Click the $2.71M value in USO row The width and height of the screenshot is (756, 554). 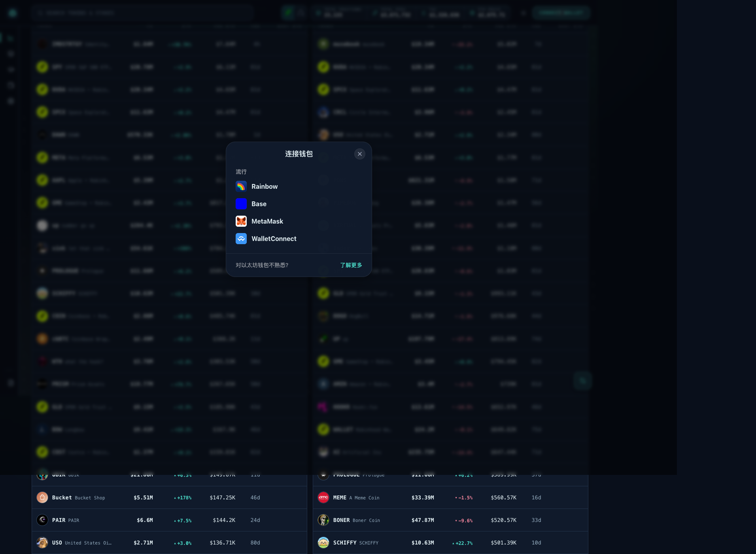(x=143, y=543)
